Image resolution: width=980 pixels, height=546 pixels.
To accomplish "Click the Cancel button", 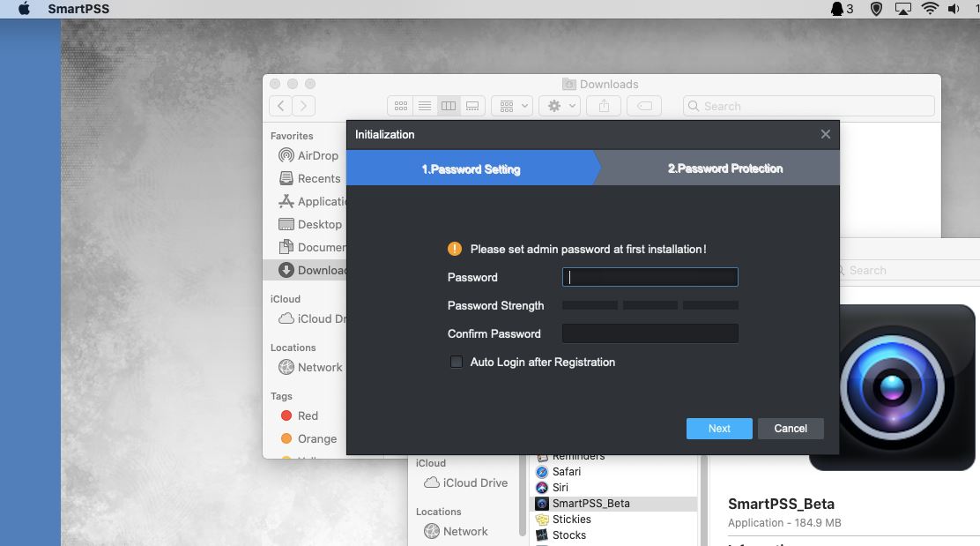I will coord(791,429).
